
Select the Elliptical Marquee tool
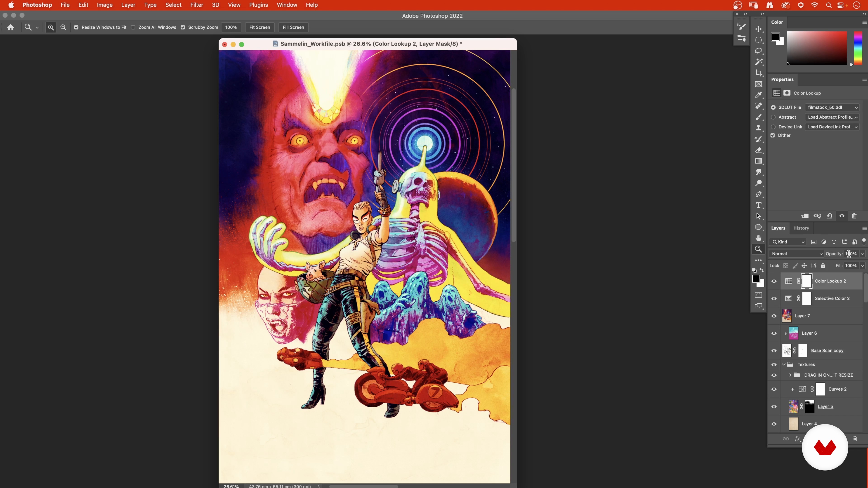759,40
